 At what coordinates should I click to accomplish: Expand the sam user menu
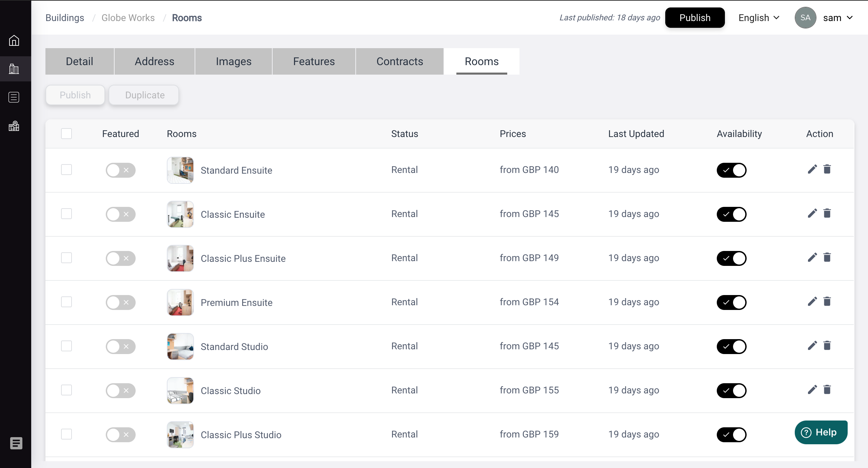[x=837, y=18]
